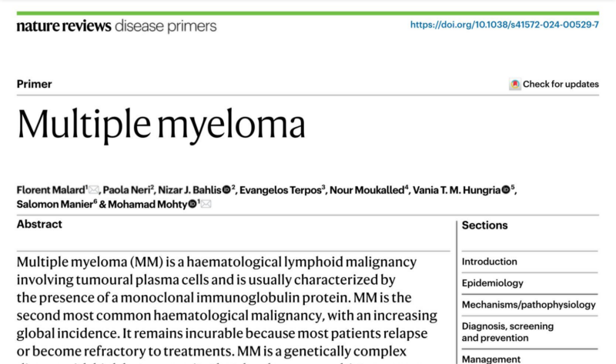Click the ORCID icon beside Vania T. M. Hungria

pos(506,190)
